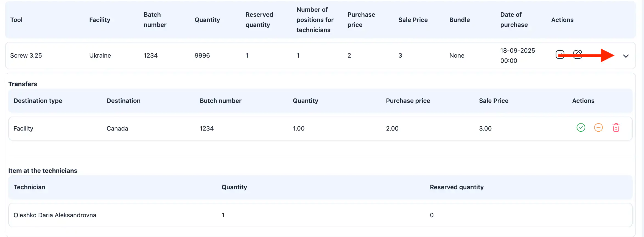
Task: Approve the Canada transfer with green checkmark
Action: (581, 128)
